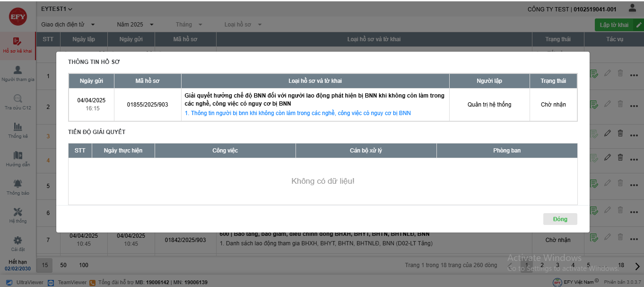Open Tra cứu C12 lookup
This screenshot has height=287, width=644.
[17, 102]
